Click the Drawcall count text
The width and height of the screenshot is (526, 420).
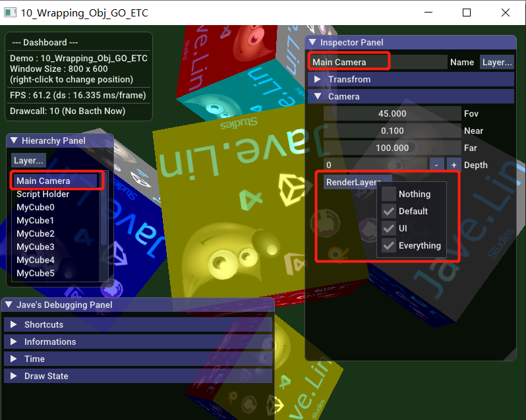67,111
